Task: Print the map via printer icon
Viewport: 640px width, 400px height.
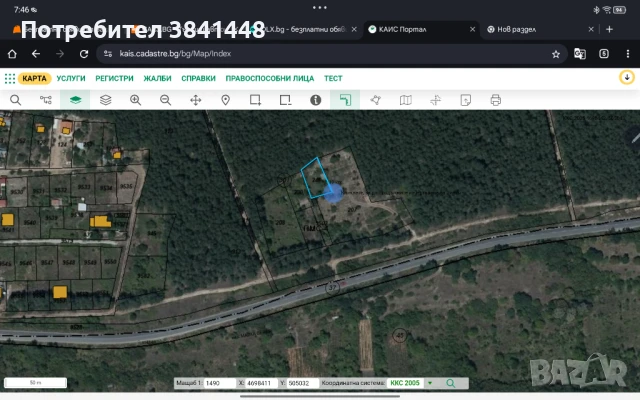Action: (496, 100)
